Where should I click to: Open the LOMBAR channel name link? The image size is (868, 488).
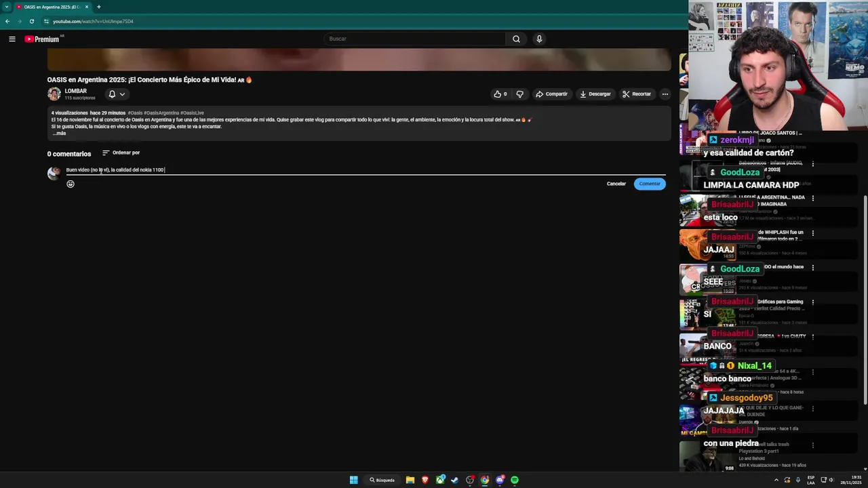76,91
